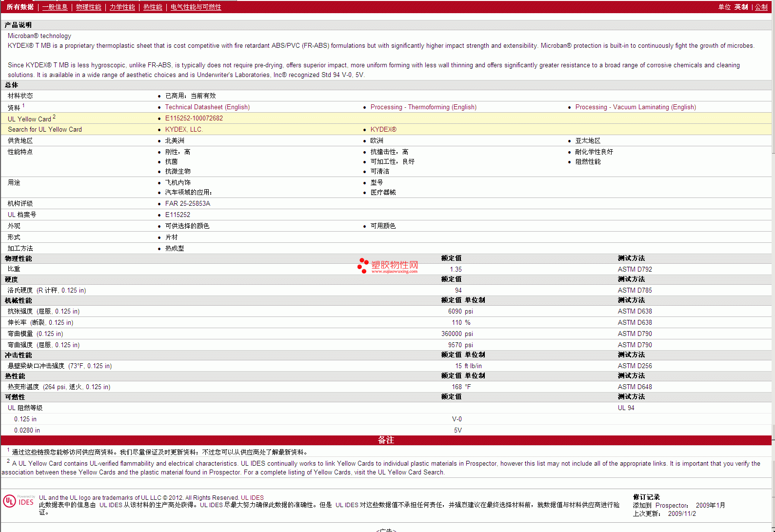This screenshot has width=775, height=532.
Task: Click 可供选择的颜色 appearance value
Action: tap(187, 226)
